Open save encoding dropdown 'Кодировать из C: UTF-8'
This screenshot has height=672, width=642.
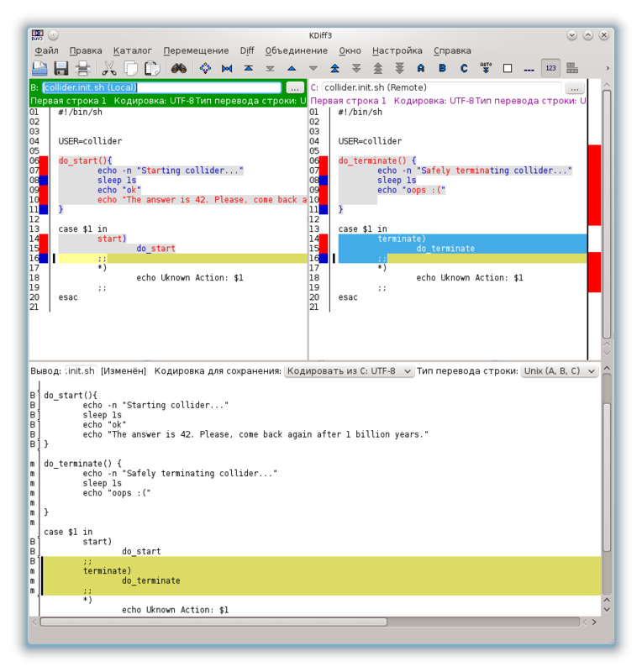349,371
